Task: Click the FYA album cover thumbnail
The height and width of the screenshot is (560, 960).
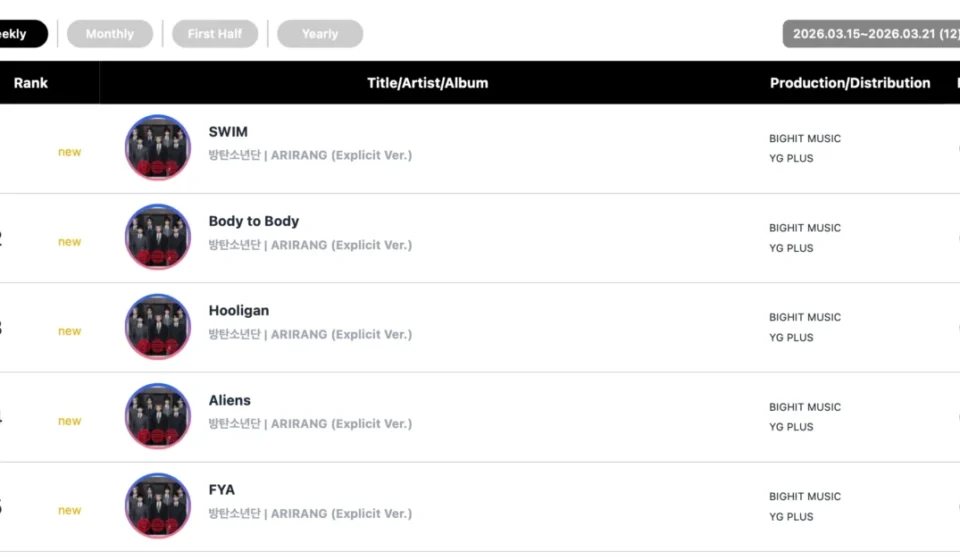Action: click(x=157, y=506)
